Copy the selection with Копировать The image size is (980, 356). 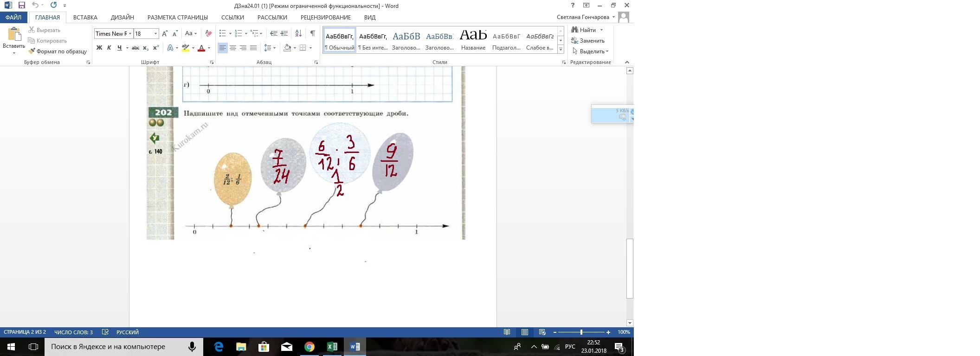pos(47,41)
